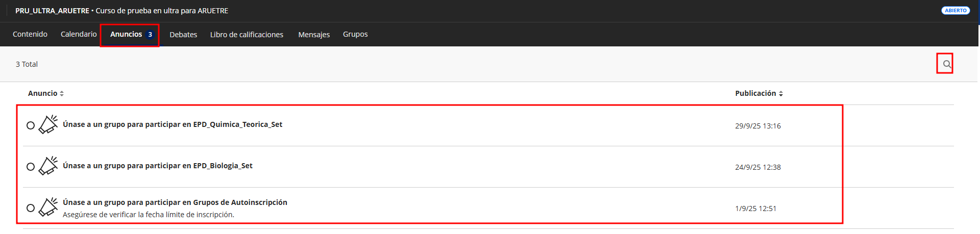The width and height of the screenshot is (980, 234).
Task: Open the Mensajes tab
Action: tap(314, 35)
